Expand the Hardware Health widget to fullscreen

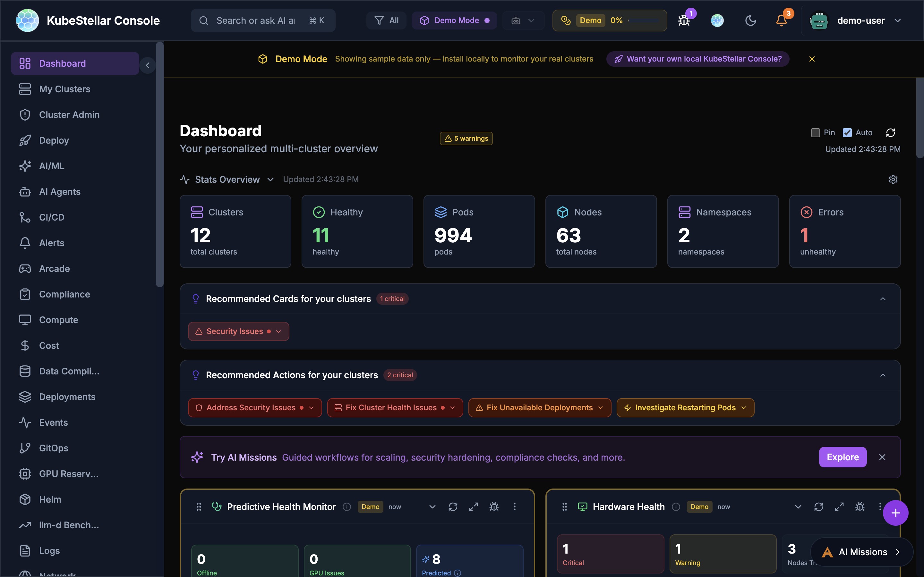[x=839, y=506]
